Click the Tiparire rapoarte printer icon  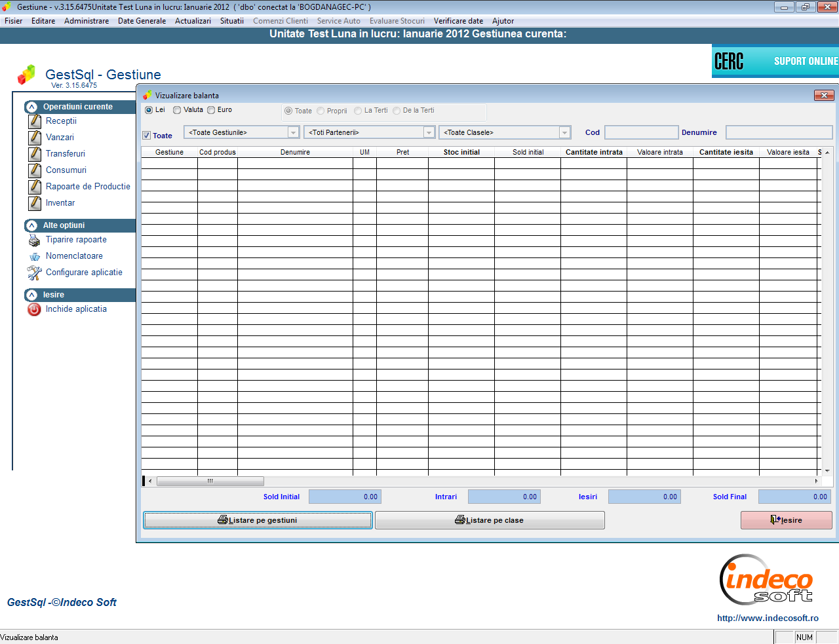(34, 240)
